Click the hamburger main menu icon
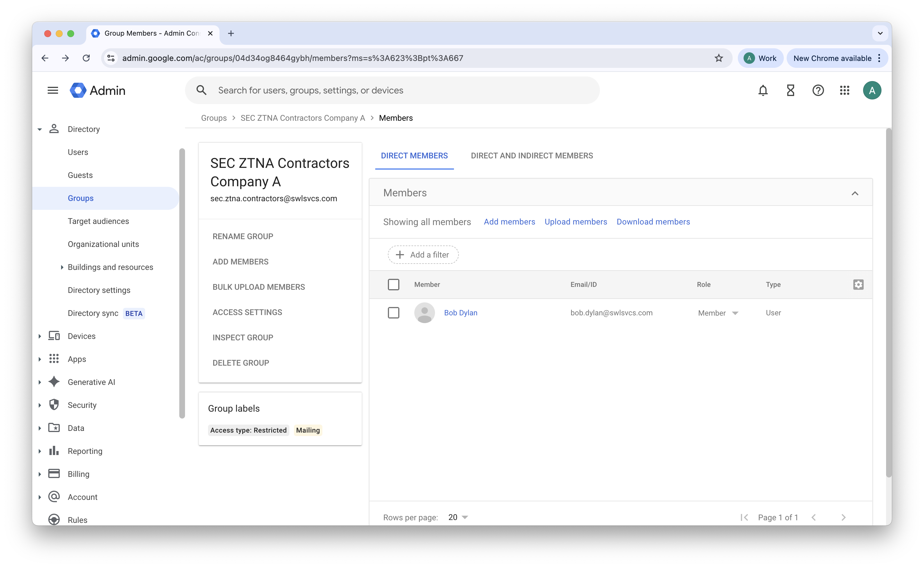This screenshot has height=568, width=924. pos(53,91)
